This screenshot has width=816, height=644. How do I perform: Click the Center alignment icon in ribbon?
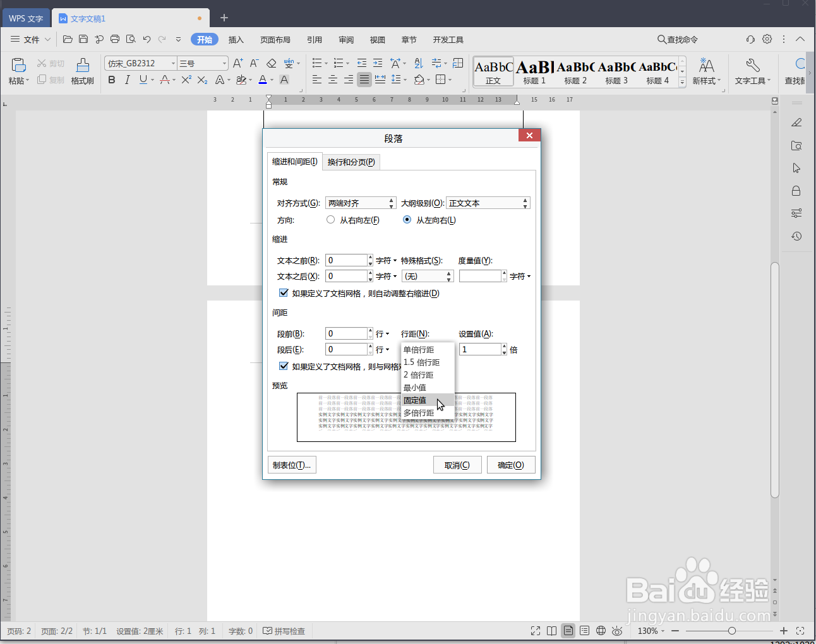[333, 80]
